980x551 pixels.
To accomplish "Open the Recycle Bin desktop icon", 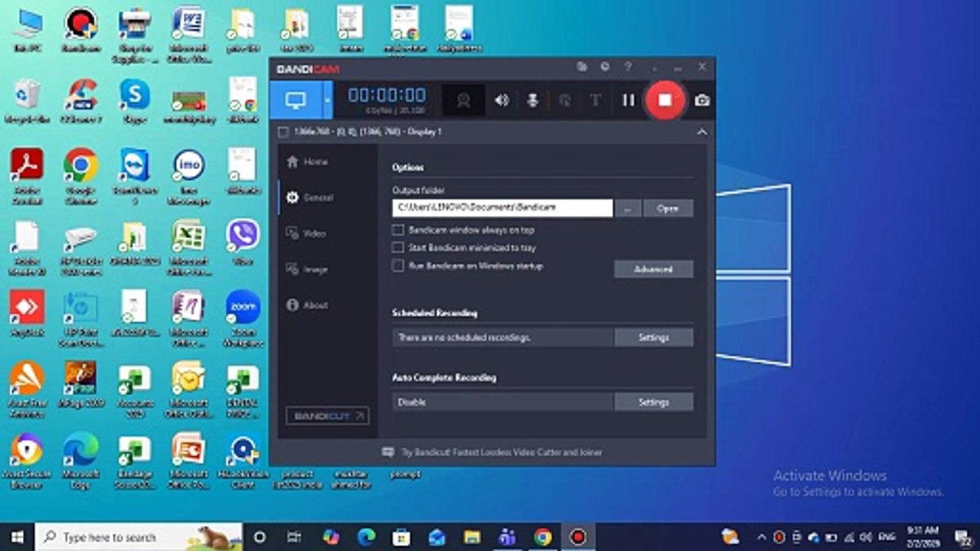I will click(27, 99).
